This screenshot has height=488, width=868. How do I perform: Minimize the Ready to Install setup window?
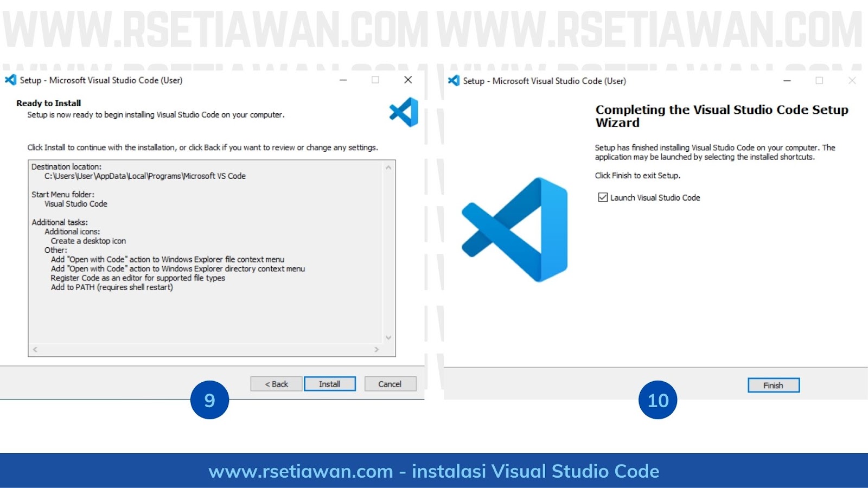click(343, 80)
